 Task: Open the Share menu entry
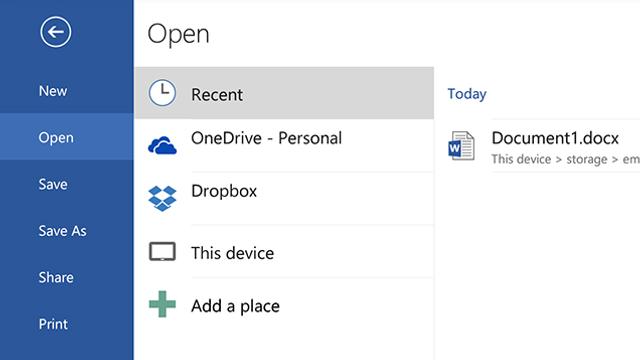tap(56, 277)
